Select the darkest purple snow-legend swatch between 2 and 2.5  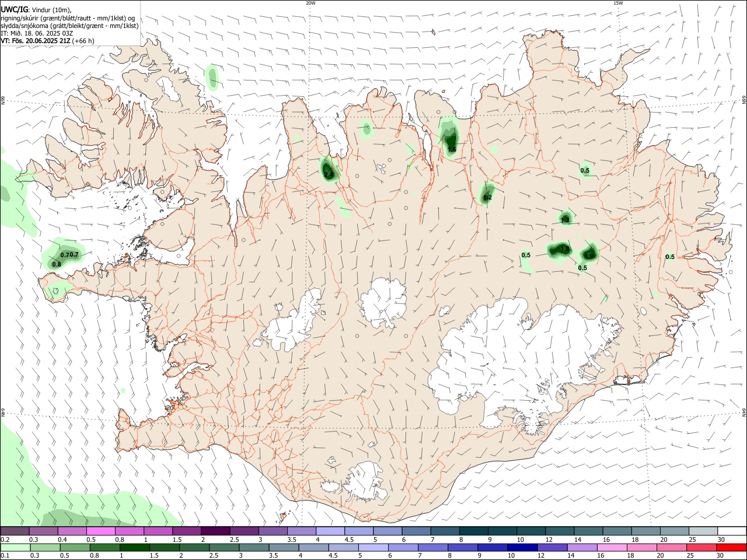pyautogui.click(x=215, y=531)
